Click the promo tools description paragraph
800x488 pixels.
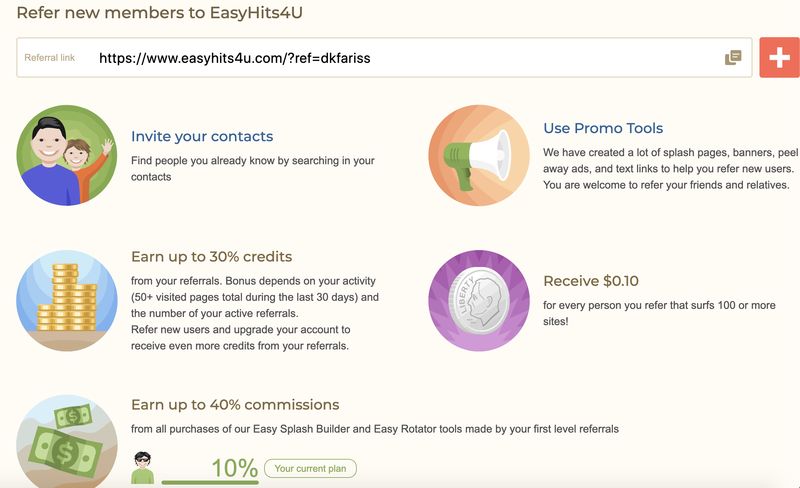point(670,169)
